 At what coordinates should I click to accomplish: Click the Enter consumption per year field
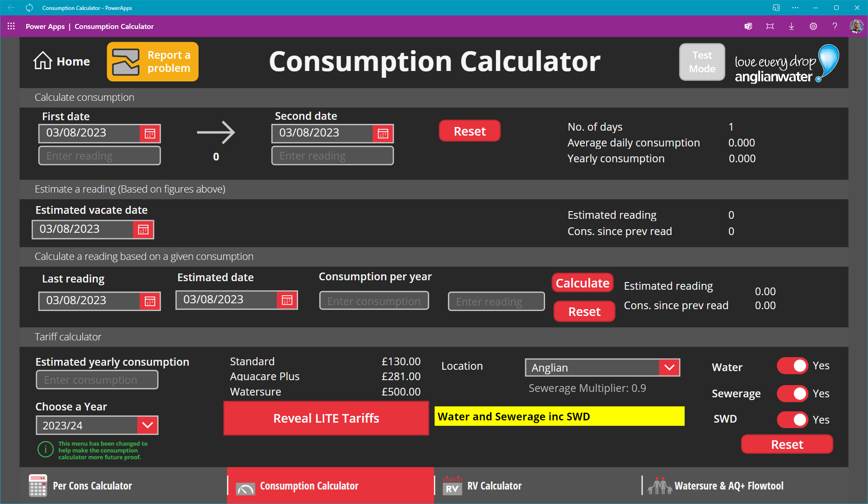click(x=374, y=301)
